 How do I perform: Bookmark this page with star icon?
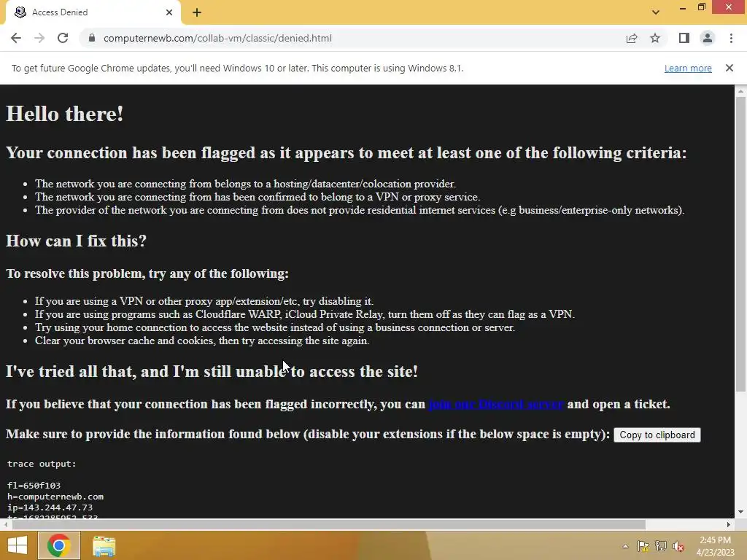click(655, 38)
